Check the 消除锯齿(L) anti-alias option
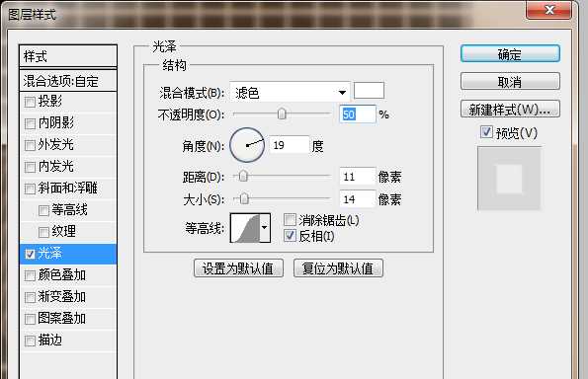Viewport: 588px width, 379px height. click(290, 220)
